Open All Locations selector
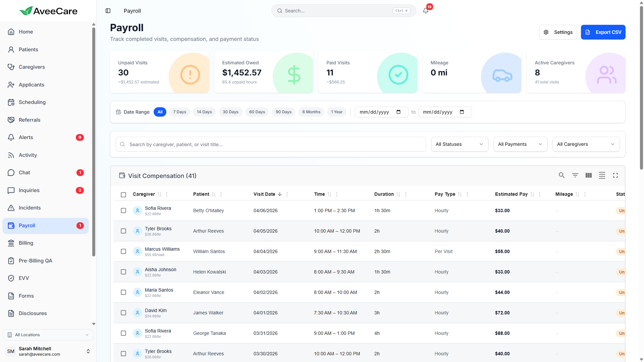The height and width of the screenshot is (362, 644). [48, 335]
